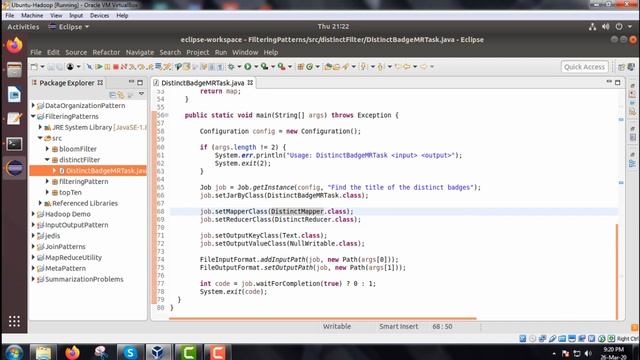The width and height of the screenshot is (640, 360).
Task: Expand the bloomFilter package
Action: point(47,149)
